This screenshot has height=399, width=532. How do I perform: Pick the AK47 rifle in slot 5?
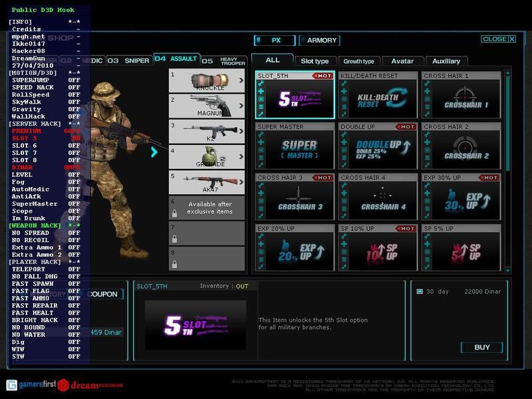pyautogui.click(x=206, y=182)
